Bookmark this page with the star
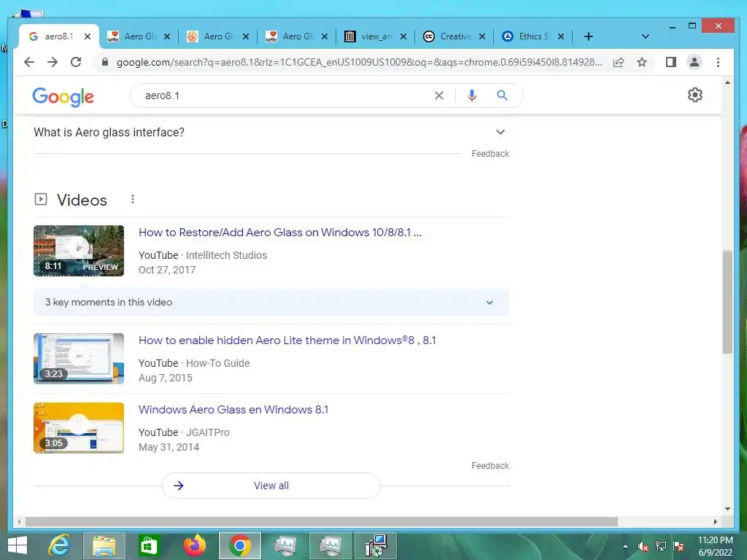Image resolution: width=747 pixels, height=560 pixels. pos(642,63)
